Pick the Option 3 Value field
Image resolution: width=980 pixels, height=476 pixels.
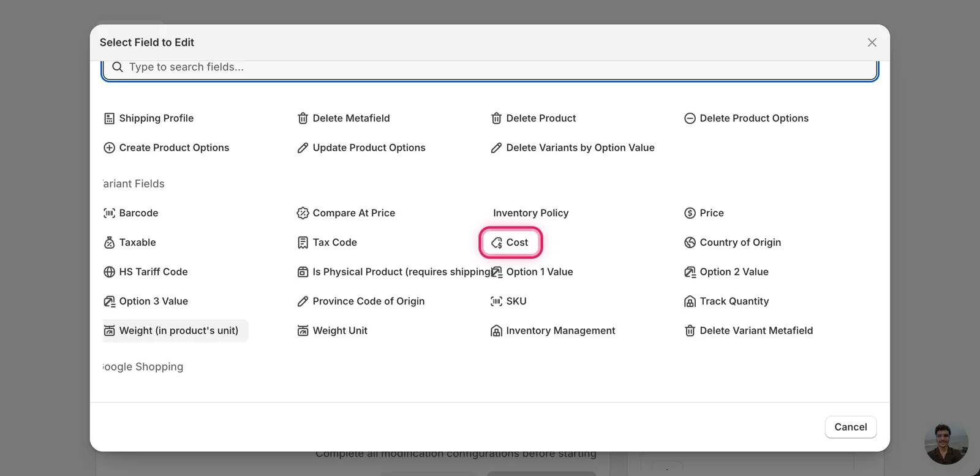[146, 301]
